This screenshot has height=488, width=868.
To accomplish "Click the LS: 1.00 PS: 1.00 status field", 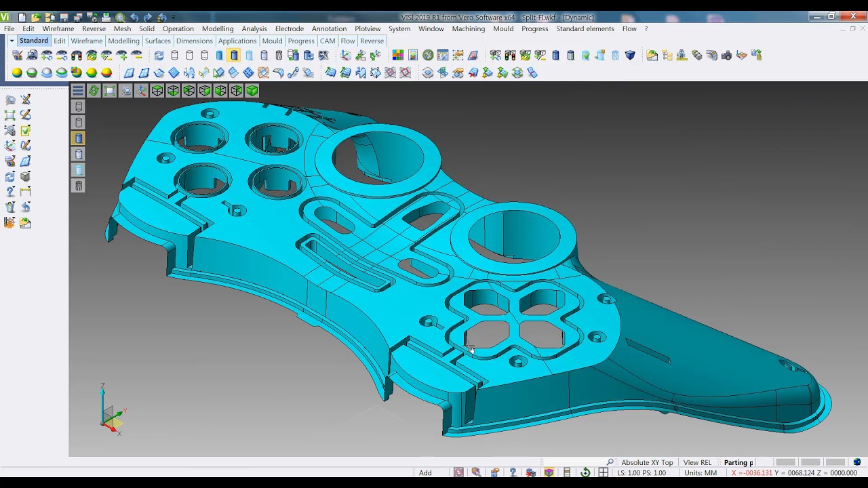I will click(x=642, y=472).
